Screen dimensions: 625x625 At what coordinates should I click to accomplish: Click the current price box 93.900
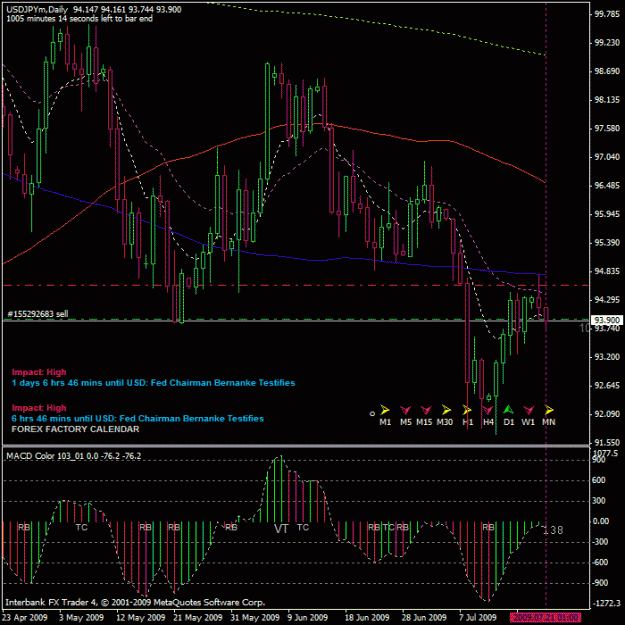[607, 320]
